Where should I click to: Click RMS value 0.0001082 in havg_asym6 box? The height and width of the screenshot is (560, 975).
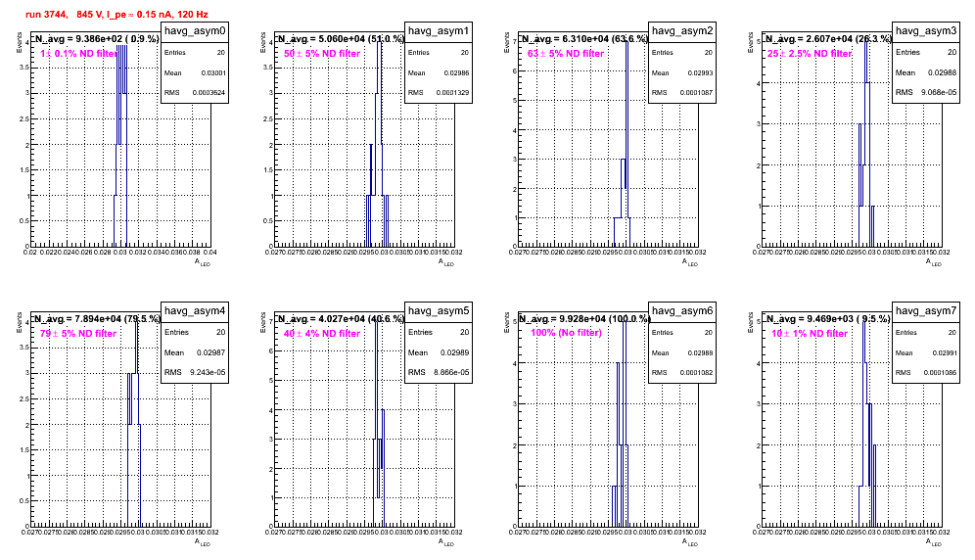click(x=696, y=373)
